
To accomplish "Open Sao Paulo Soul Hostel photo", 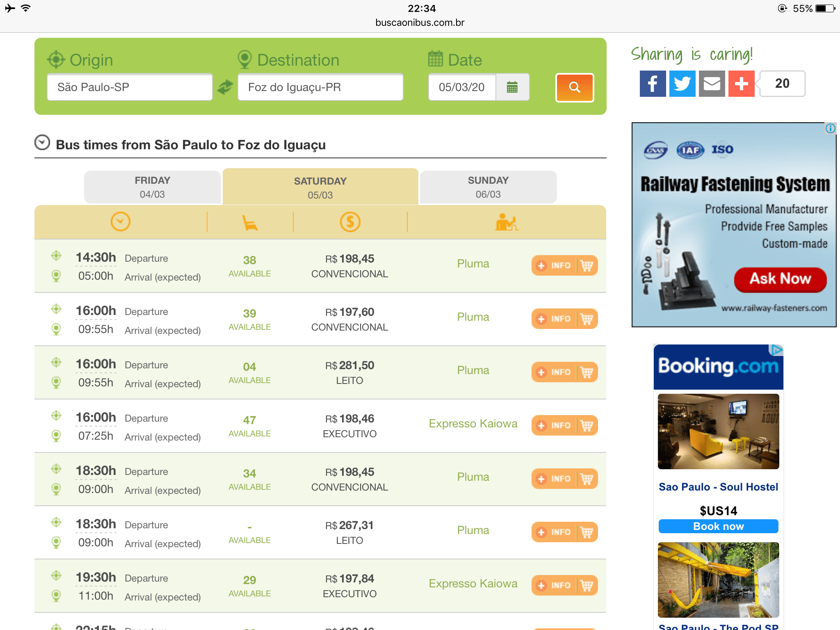I will pos(718,431).
